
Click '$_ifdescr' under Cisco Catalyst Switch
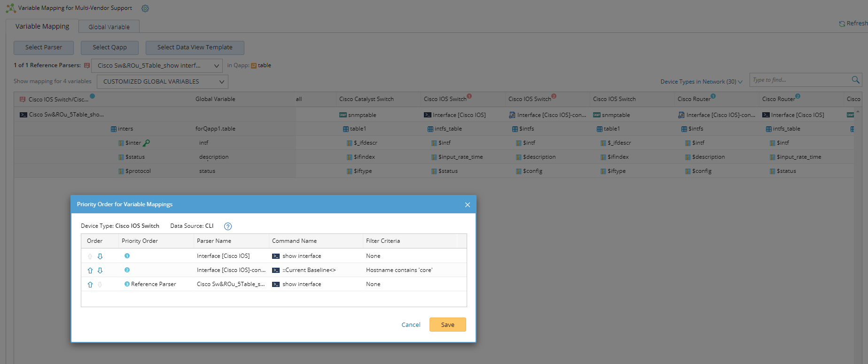pos(366,143)
